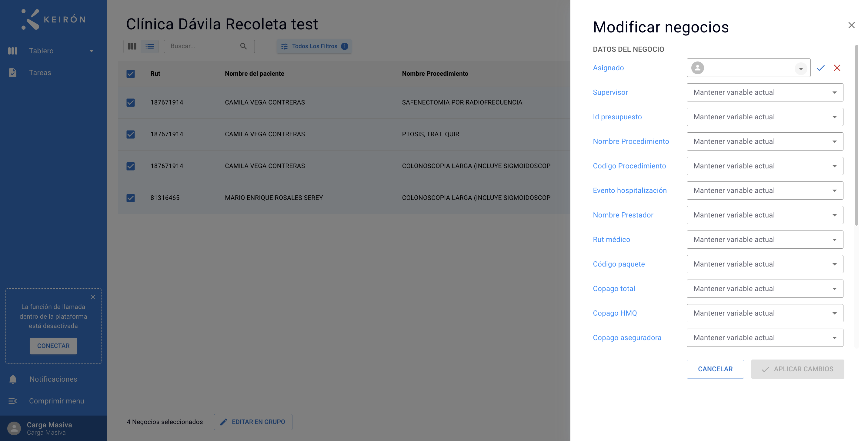The width and height of the screenshot is (868, 441).
Task: Uncheck Mario Enrique Rosales Serey row
Action: tap(130, 198)
